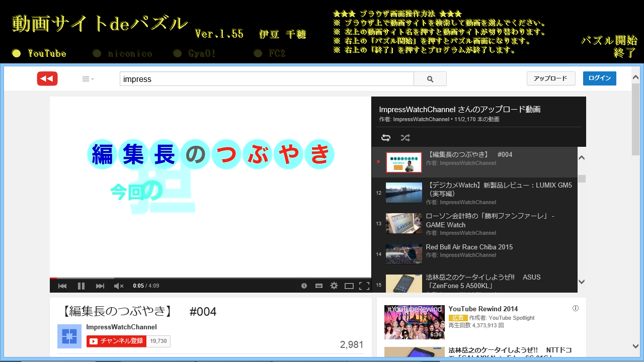644x362 pixels.
Task: Click the YouTube logo icon
Action: tap(47, 78)
